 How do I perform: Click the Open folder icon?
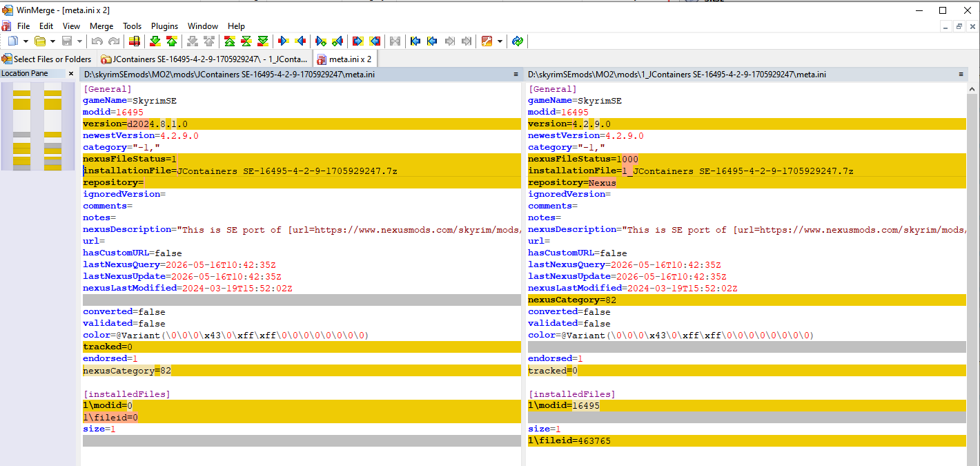40,41
